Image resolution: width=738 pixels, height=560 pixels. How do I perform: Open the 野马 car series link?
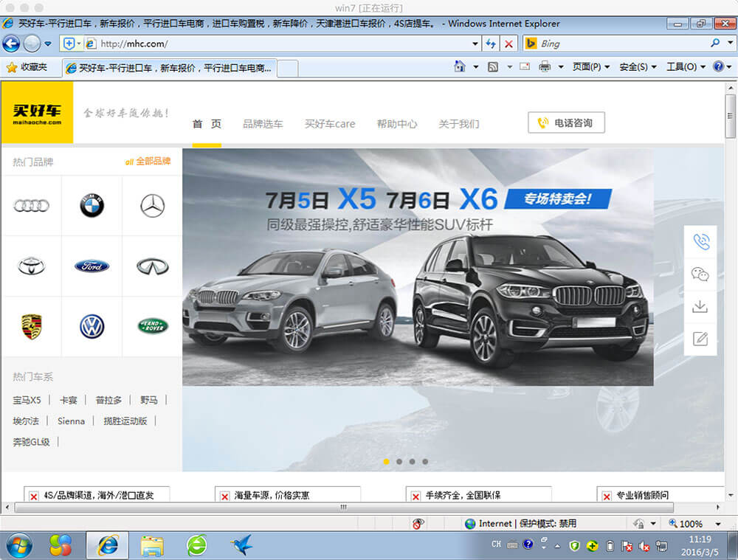[x=149, y=400]
